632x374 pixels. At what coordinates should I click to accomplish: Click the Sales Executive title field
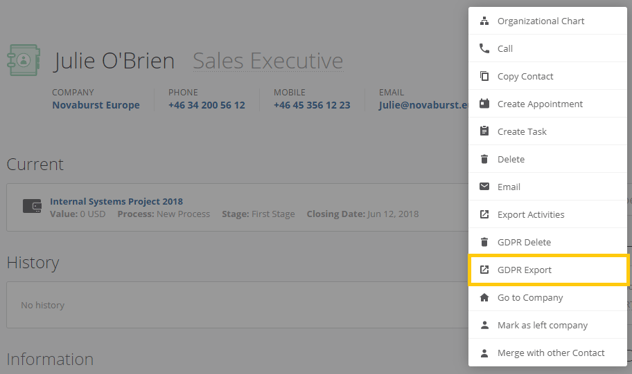268,61
